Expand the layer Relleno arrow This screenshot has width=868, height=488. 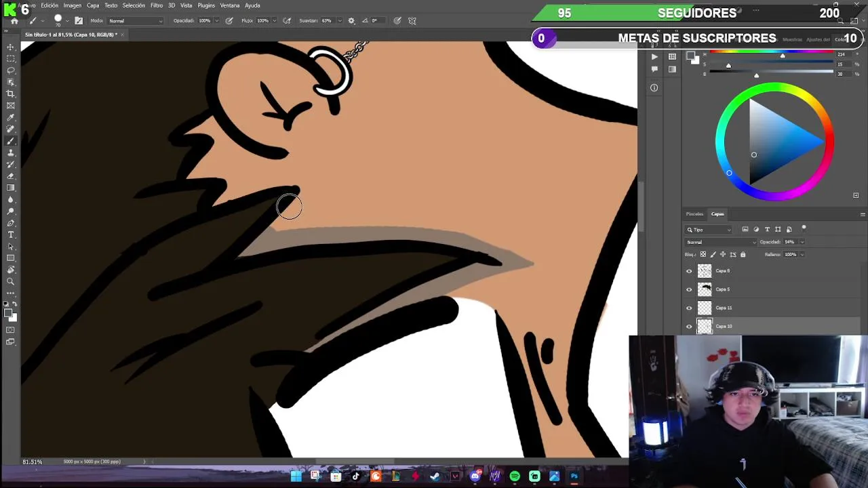click(802, 254)
